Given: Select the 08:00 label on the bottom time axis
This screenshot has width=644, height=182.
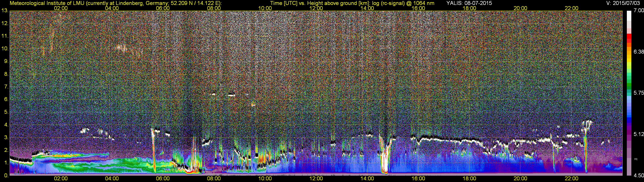Looking at the screenshot, I should click(x=214, y=179).
